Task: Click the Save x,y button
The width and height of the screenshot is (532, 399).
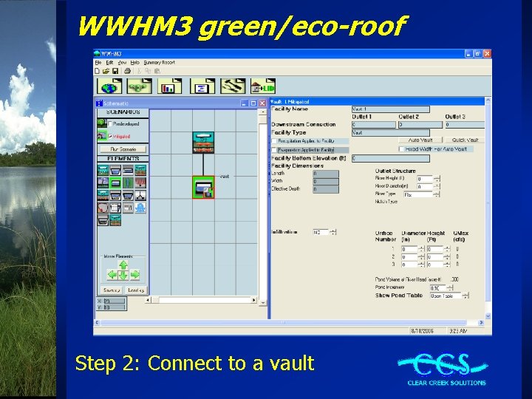Action: click(112, 290)
